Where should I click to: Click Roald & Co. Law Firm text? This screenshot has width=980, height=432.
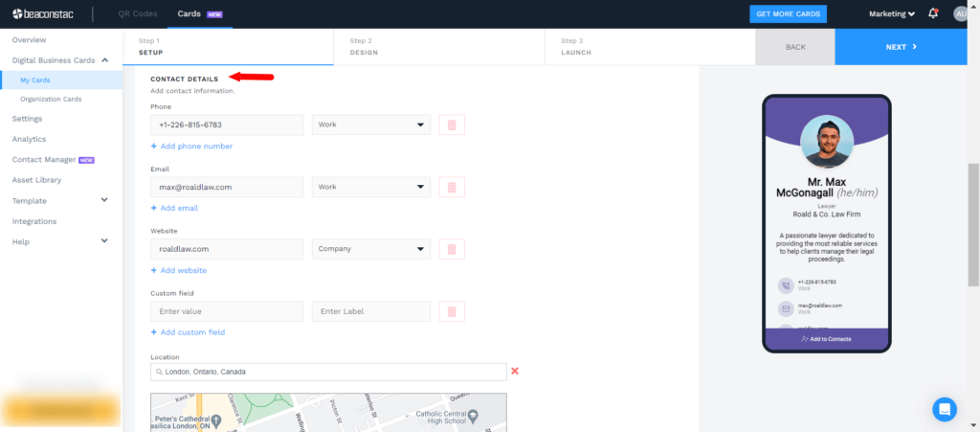[x=826, y=215]
